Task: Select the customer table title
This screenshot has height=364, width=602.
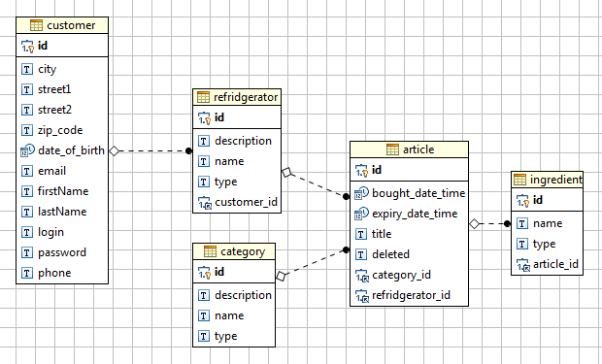Action: [x=71, y=25]
